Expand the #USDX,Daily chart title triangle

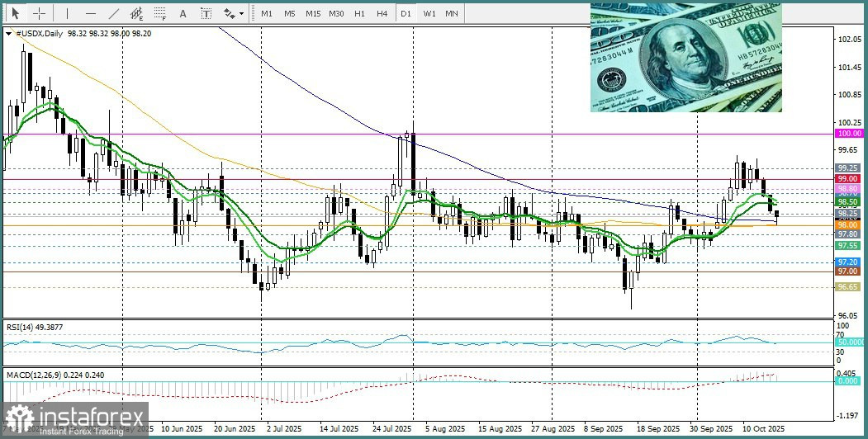8,34
